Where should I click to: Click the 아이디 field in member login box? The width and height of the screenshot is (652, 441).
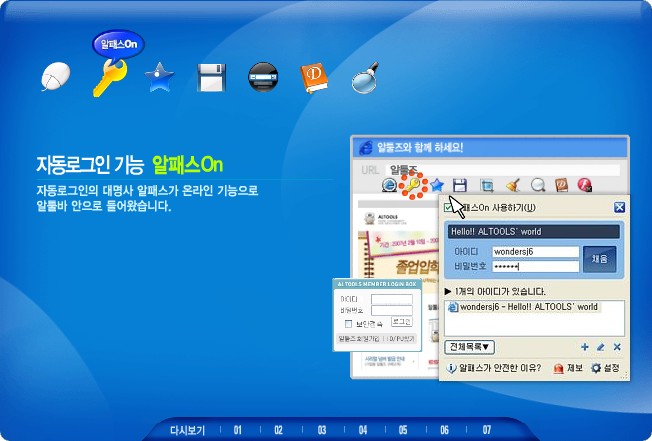point(392,299)
